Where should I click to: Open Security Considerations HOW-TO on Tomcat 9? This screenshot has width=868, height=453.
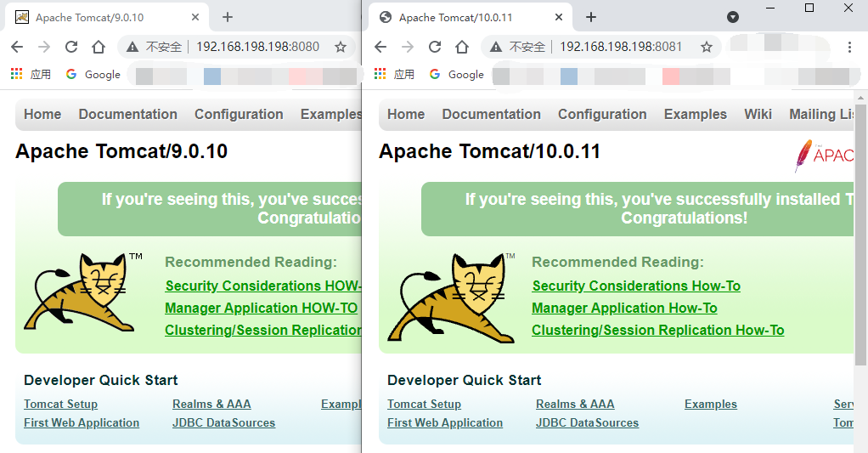tap(263, 286)
